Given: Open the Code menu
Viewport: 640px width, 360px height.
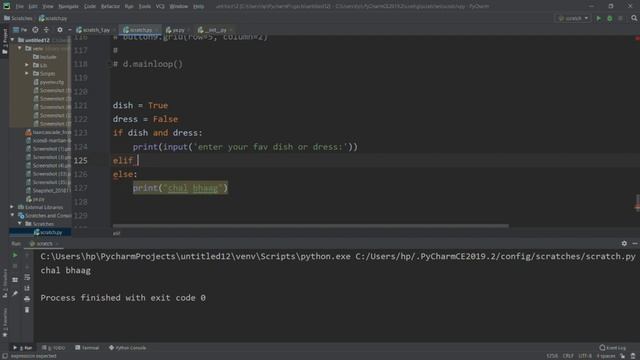Looking at the screenshot, I should (90, 7).
